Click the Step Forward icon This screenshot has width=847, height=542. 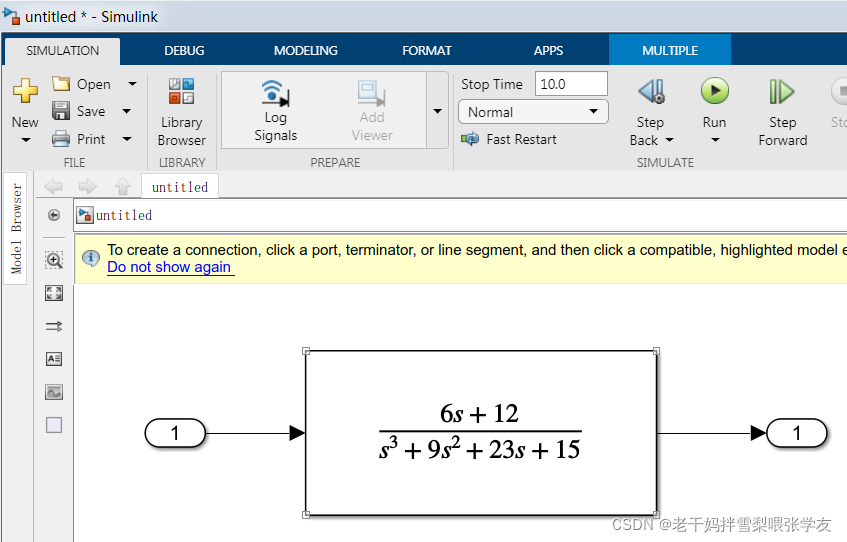tap(782, 91)
